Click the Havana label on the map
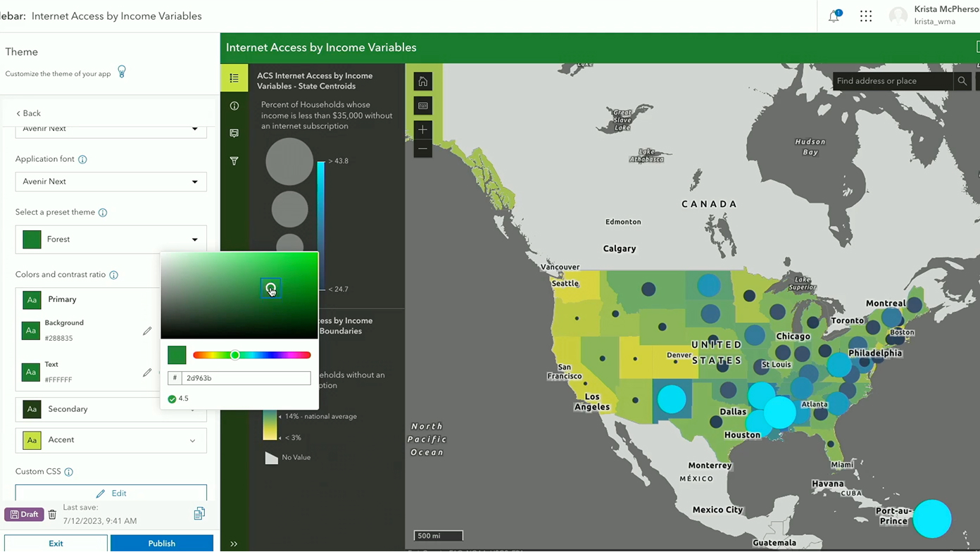Screen dimensions: 980x552 (x=827, y=484)
